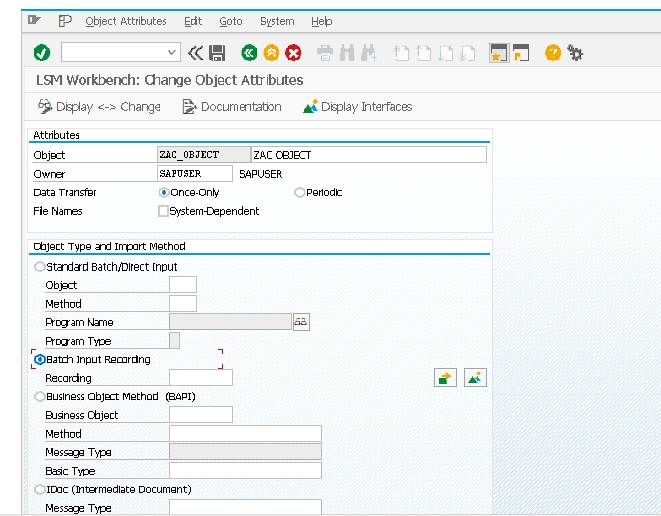Image resolution: width=661 pixels, height=516 pixels.
Task: Click the Recordings overview arrow icon button
Action: click(x=445, y=378)
